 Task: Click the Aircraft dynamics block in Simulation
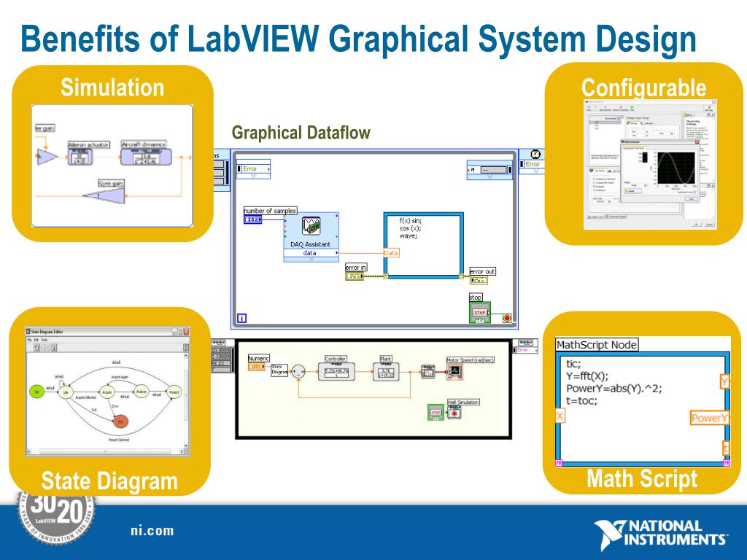click(x=146, y=157)
